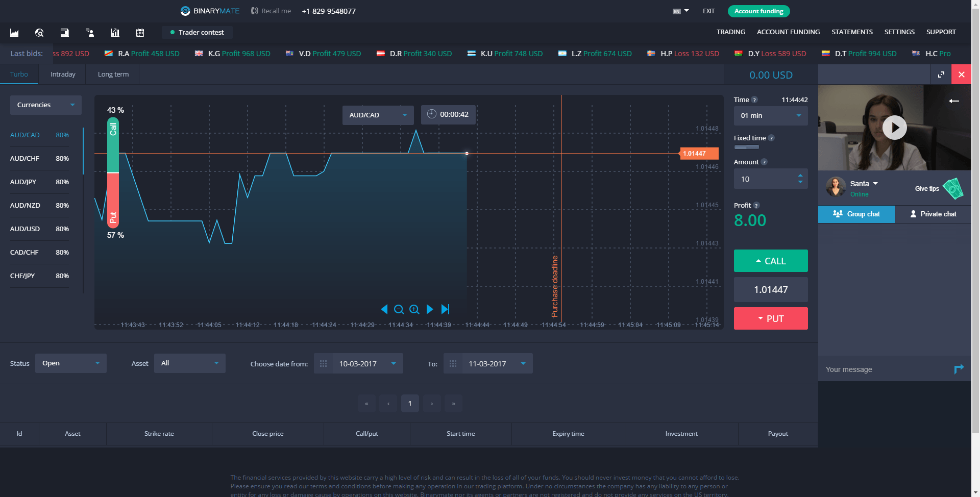Click the Recall me link
This screenshot has width=980, height=497.
click(276, 11)
